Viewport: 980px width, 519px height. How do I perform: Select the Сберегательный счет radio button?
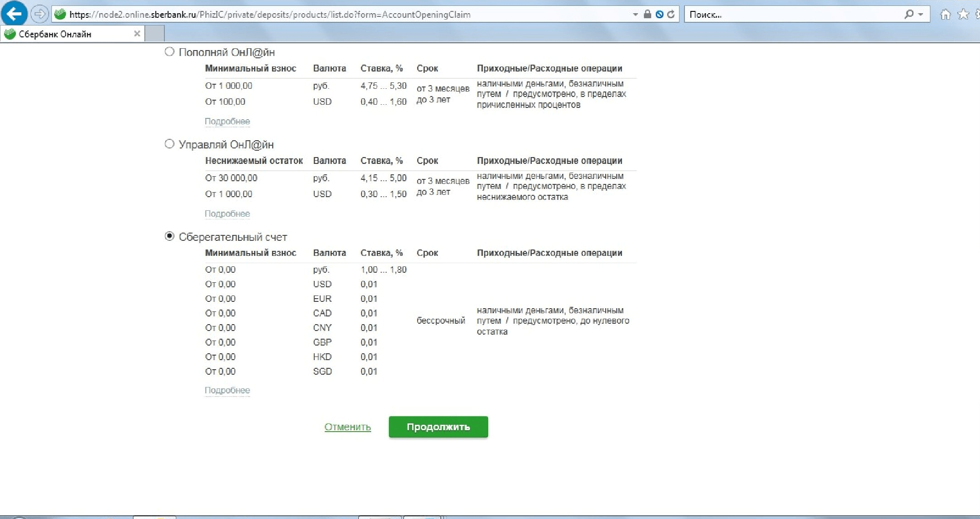pyautogui.click(x=169, y=236)
